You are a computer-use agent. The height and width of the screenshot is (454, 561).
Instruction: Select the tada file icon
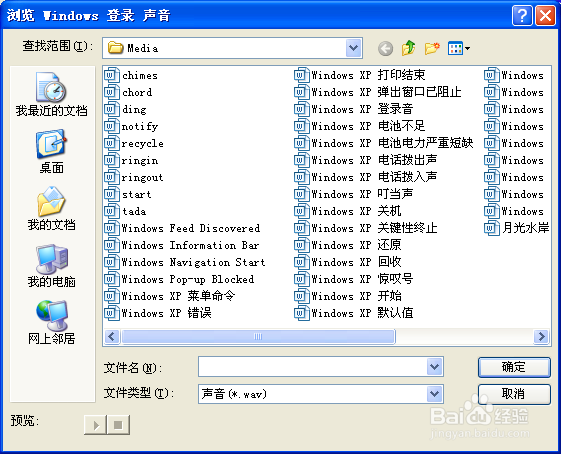click(x=112, y=211)
